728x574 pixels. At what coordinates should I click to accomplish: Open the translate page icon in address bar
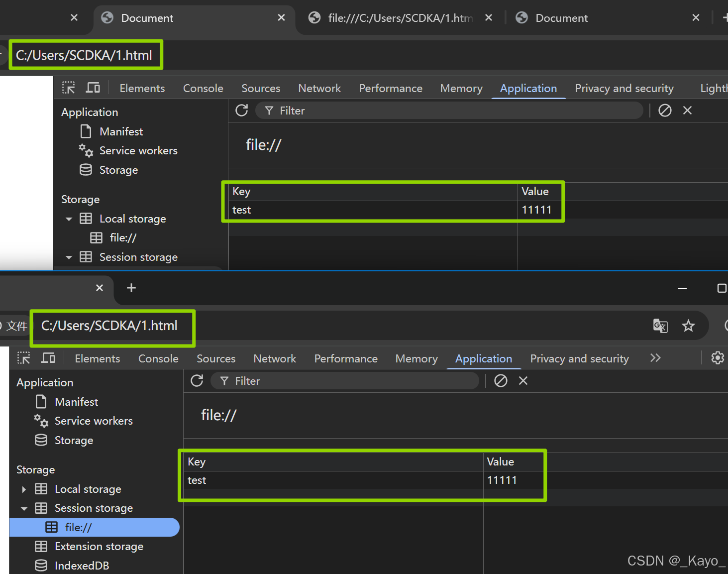coord(660,326)
